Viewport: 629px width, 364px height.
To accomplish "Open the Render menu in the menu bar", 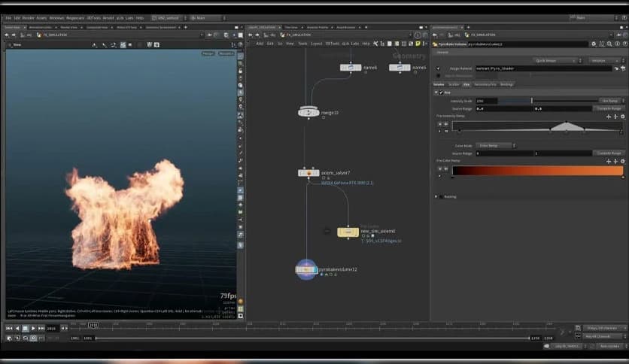I will pos(28,17).
